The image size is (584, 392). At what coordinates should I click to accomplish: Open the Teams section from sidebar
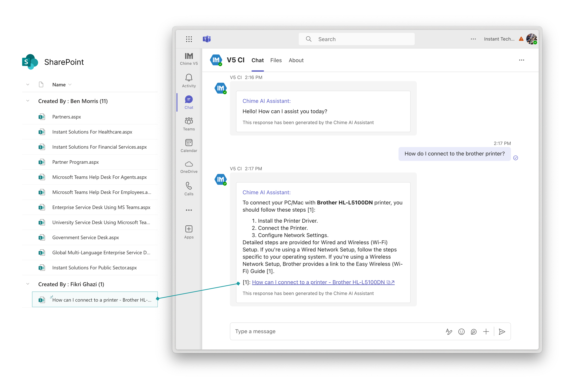coord(189,123)
